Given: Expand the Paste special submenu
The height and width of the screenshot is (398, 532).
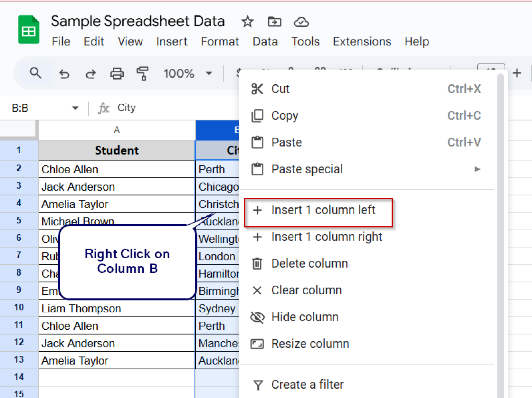Looking at the screenshot, I should [478, 169].
